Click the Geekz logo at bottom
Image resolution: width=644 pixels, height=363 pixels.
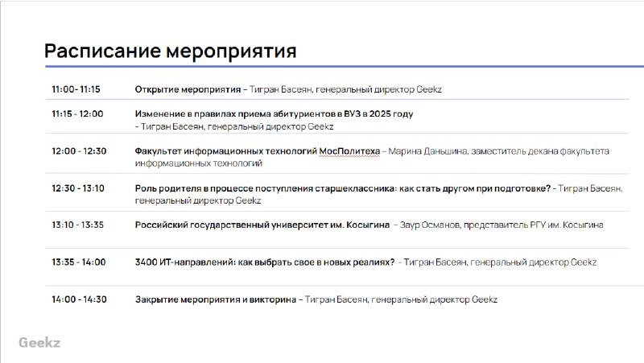pos(39,342)
